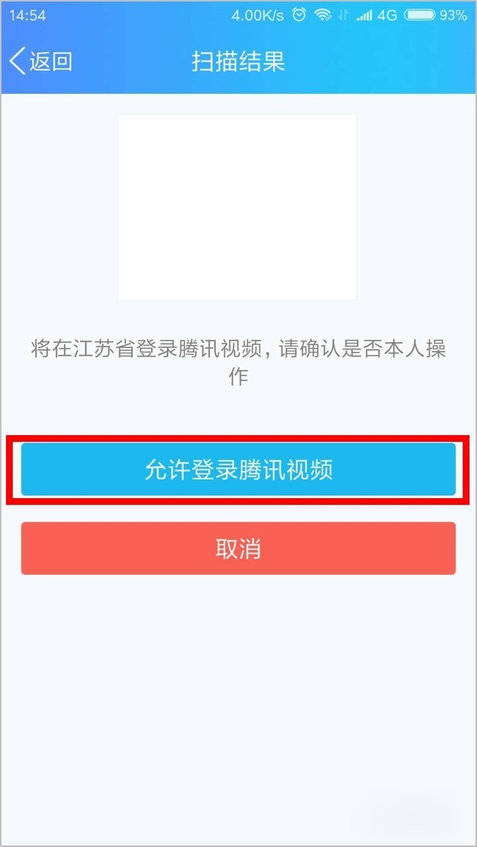Tap the 扫描结果 page title
477x847 pixels.
[x=238, y=62]
